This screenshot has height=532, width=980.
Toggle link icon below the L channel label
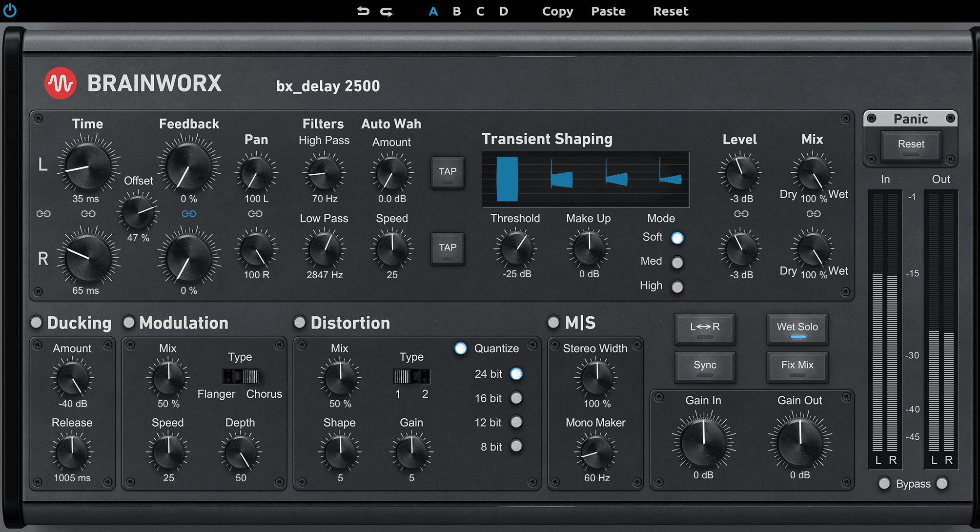(43, 214)
